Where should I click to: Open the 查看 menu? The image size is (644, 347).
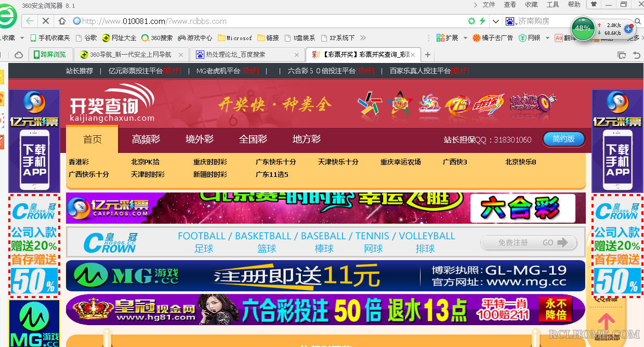(x=510, y=5)
